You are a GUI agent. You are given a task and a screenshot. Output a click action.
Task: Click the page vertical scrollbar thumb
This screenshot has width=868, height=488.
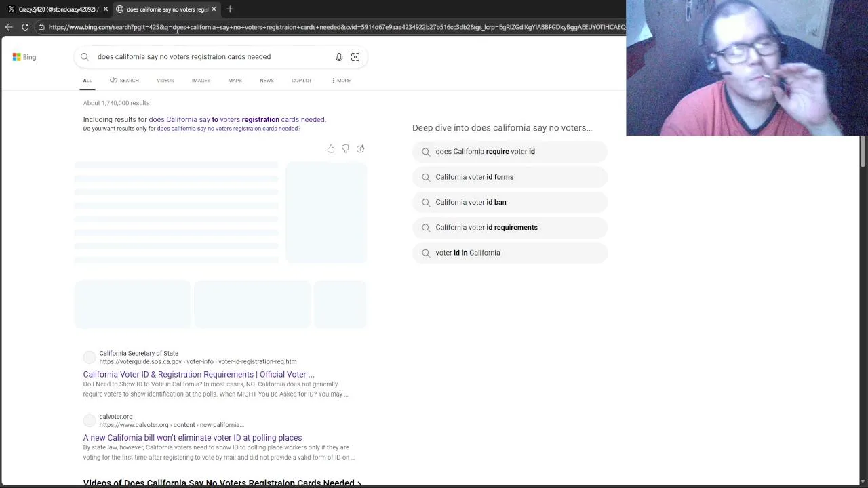coord(863,150)
